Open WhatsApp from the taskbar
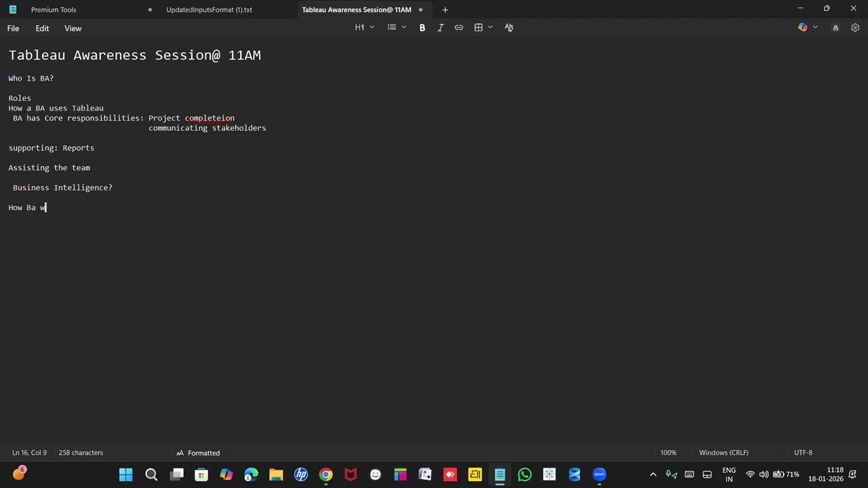Screen dimensions: 868x488 tap(524, 474)
